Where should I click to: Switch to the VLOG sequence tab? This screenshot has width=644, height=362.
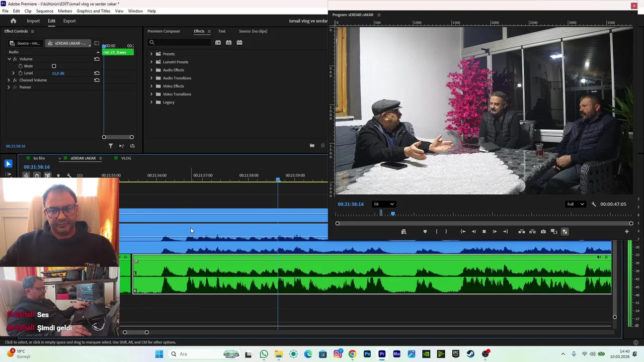pos(126,158)
